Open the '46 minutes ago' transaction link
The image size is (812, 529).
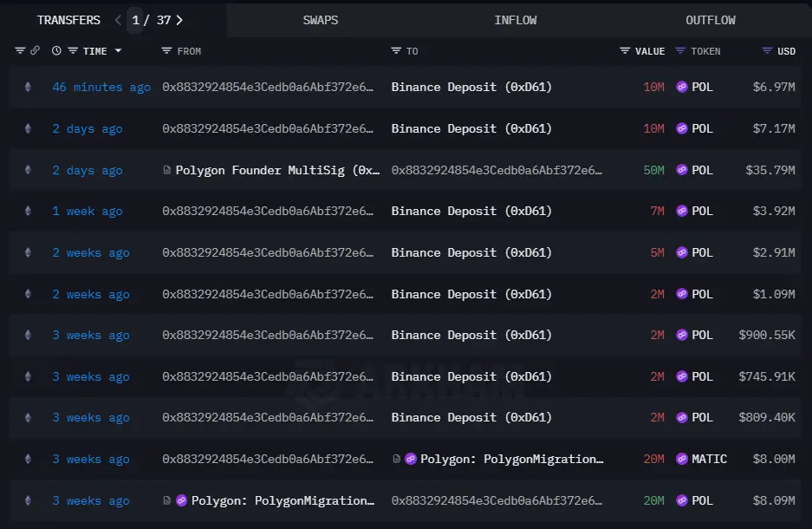[x=101, y=88]
